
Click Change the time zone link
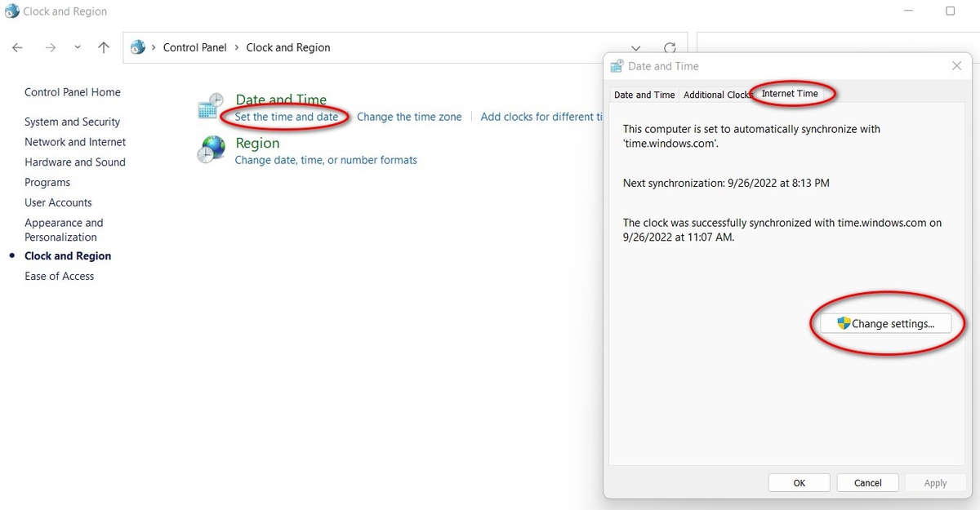pyautogui.click(x=409, y=117)
